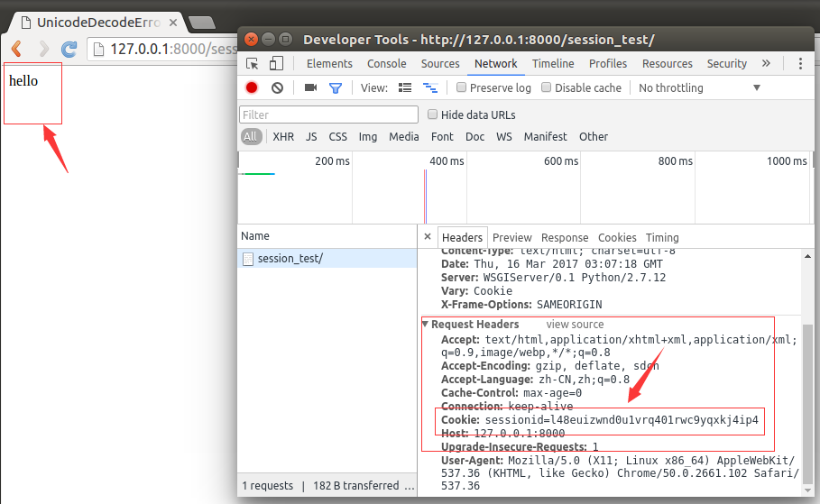Toggle the network filter funnel icon
Screen dimensions: 820x504
336,87
